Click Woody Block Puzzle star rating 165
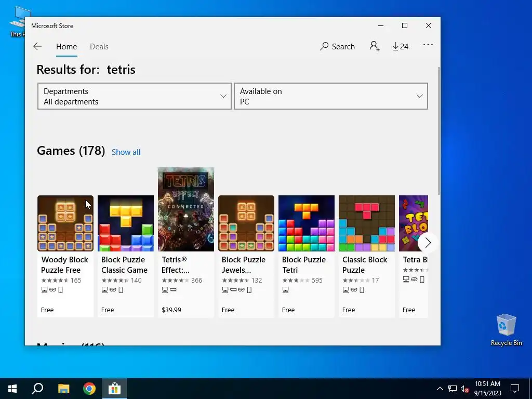The height and width of the screenshot is (399, 532). click(x=61, y=280)
